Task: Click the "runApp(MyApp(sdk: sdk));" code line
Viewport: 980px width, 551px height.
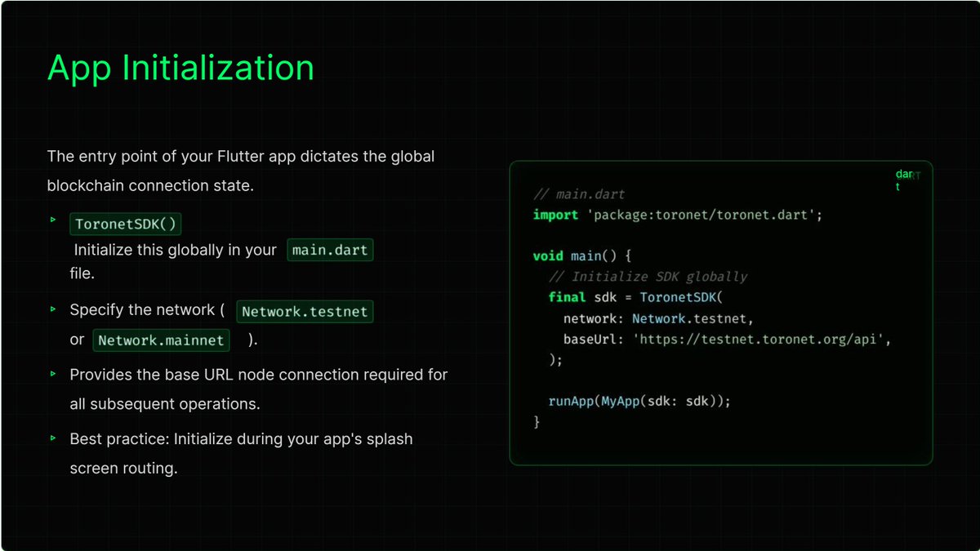Action: (x=639, y=401)
